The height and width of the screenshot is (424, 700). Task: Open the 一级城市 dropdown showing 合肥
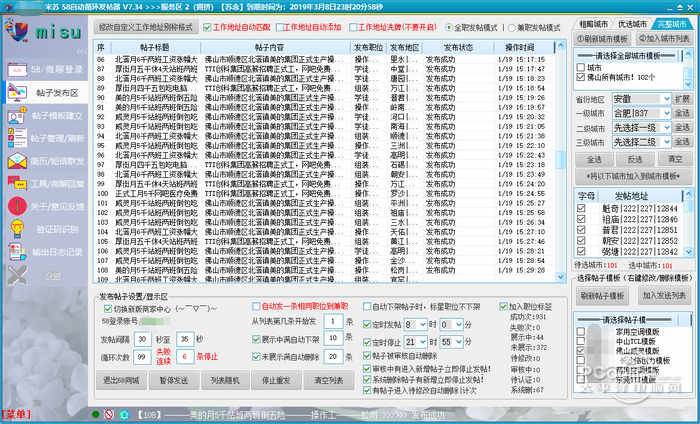coord(641,113)
